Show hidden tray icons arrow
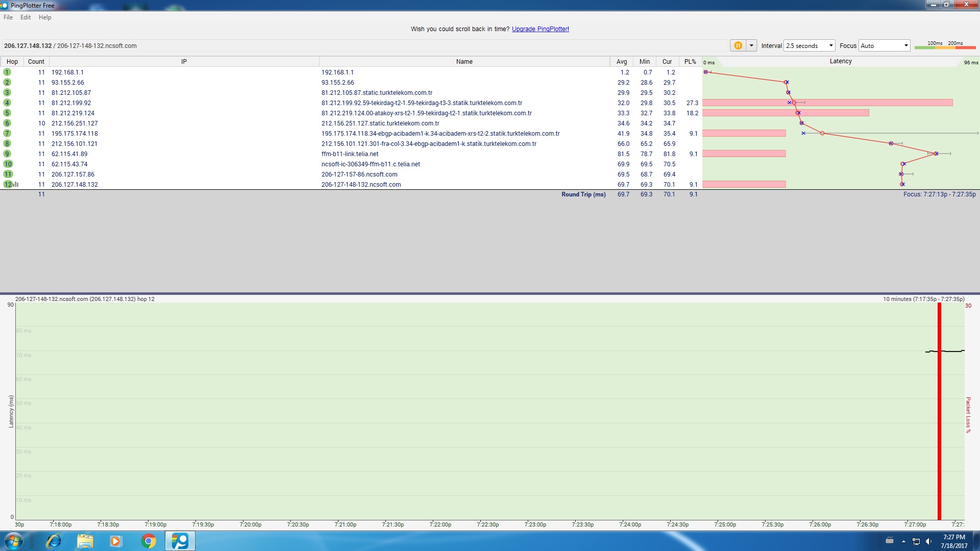980x551 pixels. pyautogui.click(x=903, y=541)
